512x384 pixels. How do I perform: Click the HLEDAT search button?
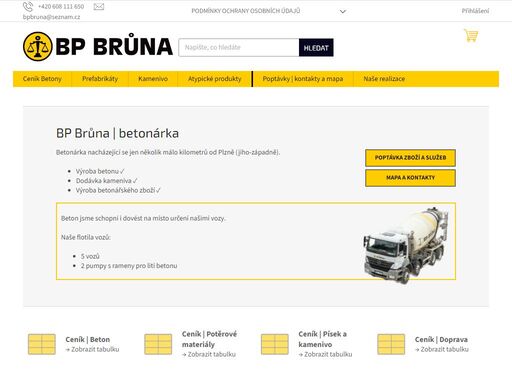pos(316,48)
